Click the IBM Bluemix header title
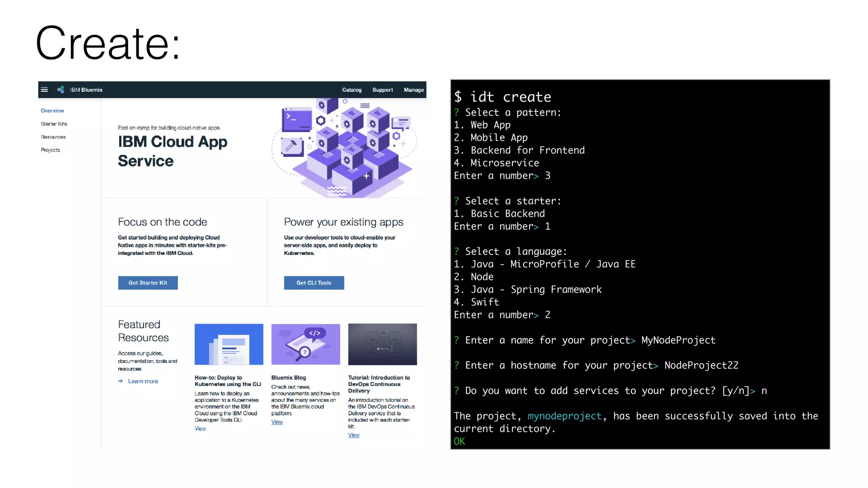 point(86,90)
